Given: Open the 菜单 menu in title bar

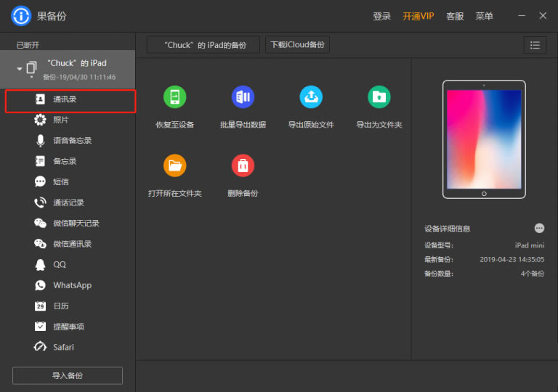Looking at the screenshot, I should 484,16.
